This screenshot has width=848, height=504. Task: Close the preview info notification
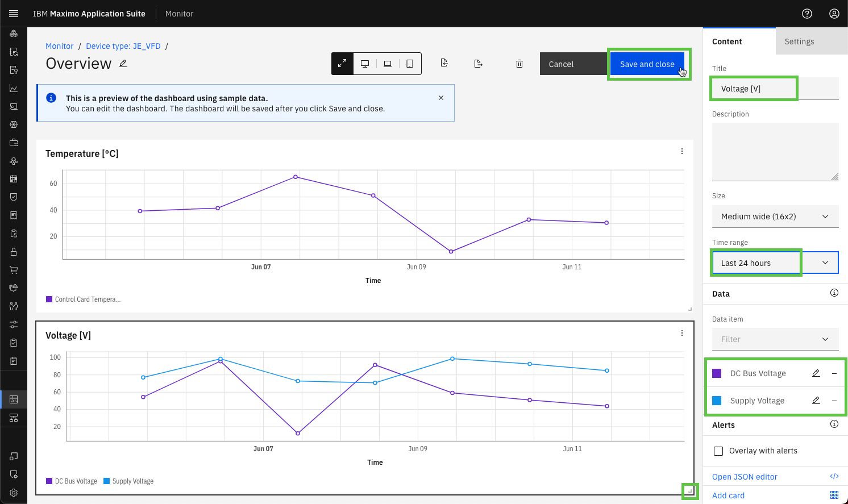(x=441, y=98)
